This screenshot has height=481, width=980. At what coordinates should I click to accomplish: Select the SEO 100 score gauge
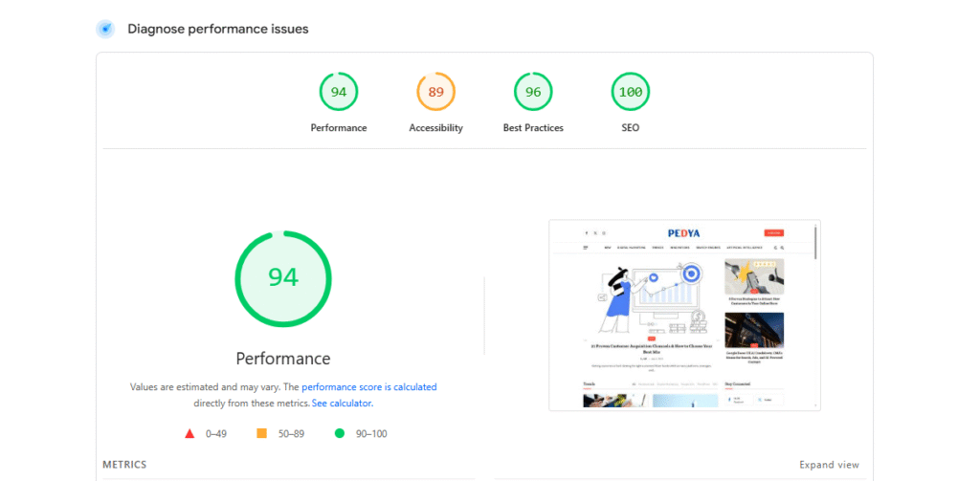[630, 92]
